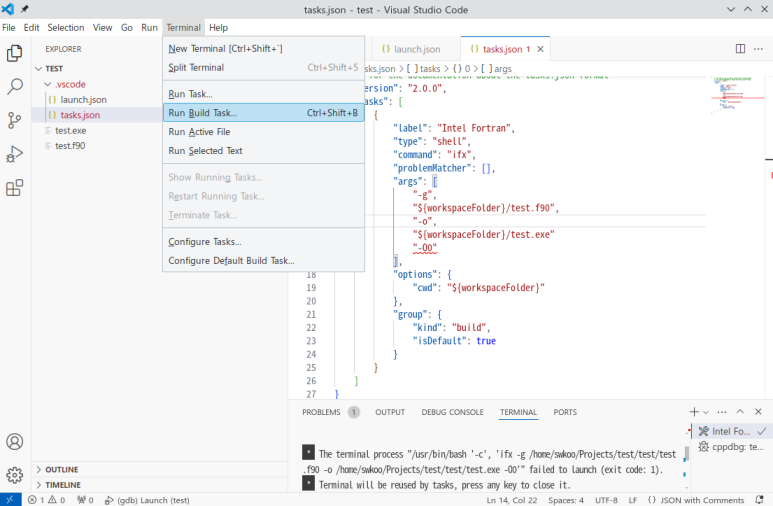Open the View menu
The height and width of the screenshot is (506, 773).
103,28
